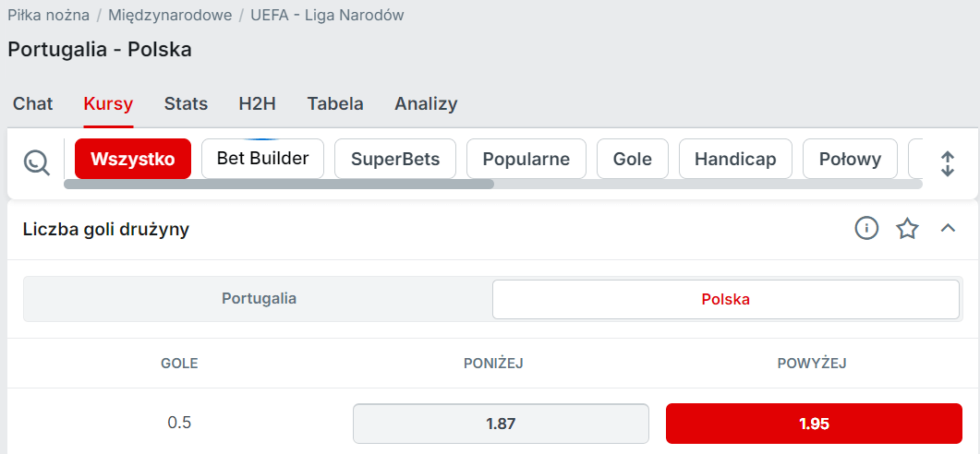Switch team selector to Portugalia
The width and height of the screenshot is (980, 454).
pos(259,299)
